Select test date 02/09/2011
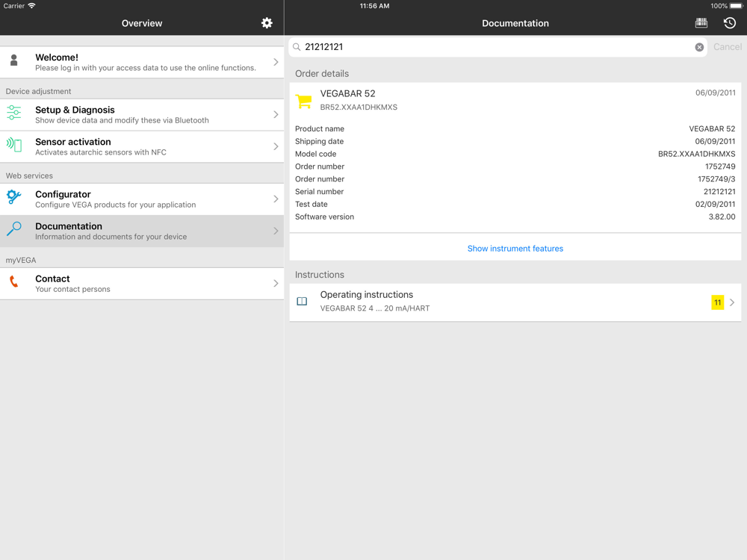 tap(715, 205)
